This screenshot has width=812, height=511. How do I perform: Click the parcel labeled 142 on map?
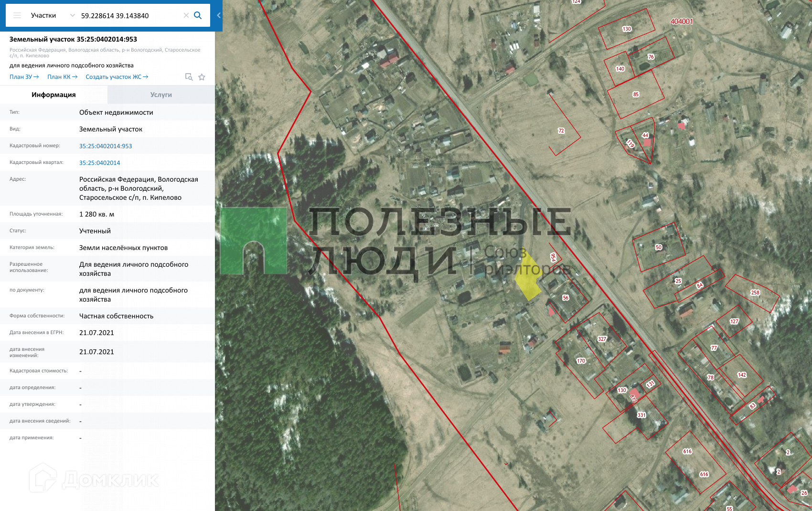pos(742,375)
